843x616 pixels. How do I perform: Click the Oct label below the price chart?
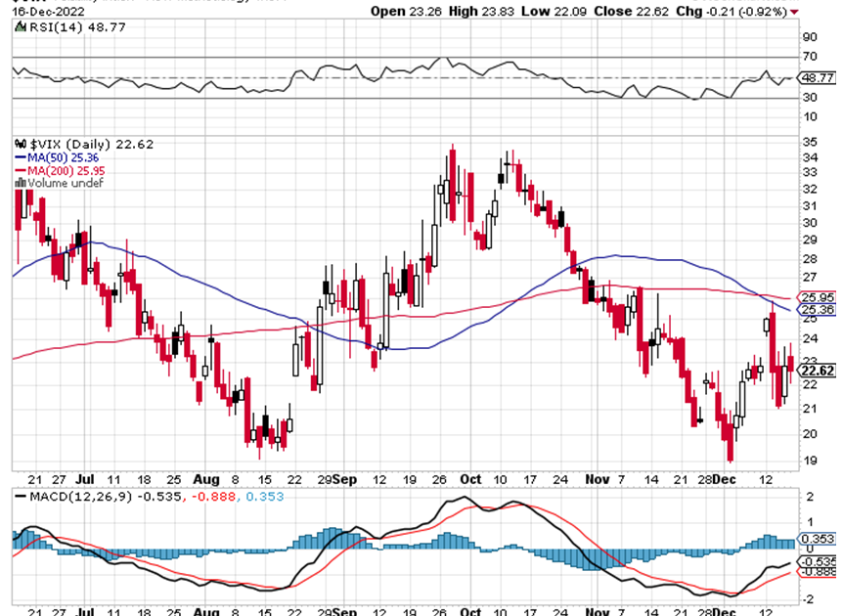click(x=470, y=480)
